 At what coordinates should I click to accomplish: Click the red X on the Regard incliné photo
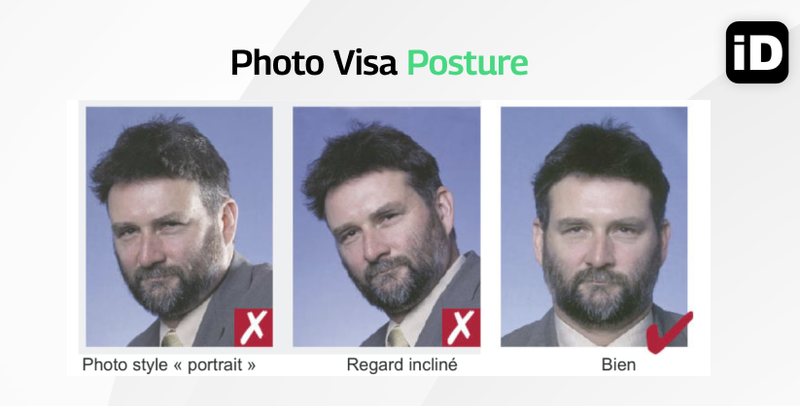[x=461, y=327]
